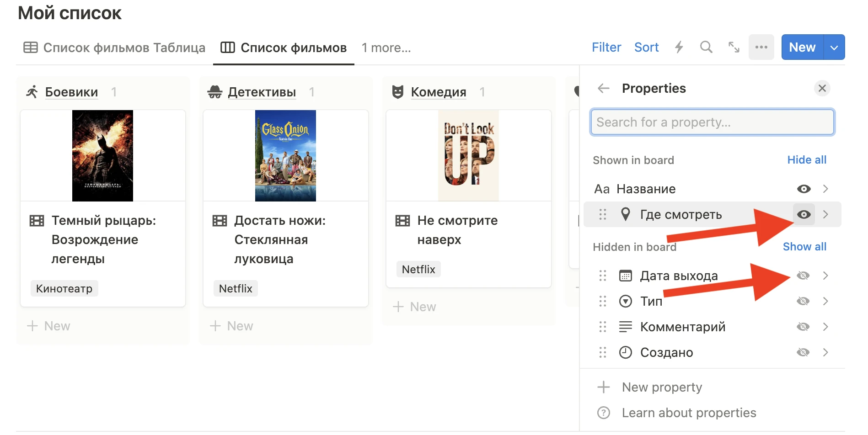The width and height of the screenshot is (868, 435).
Task: Grab the drag handle of Создано row
Action: [603, 352]
